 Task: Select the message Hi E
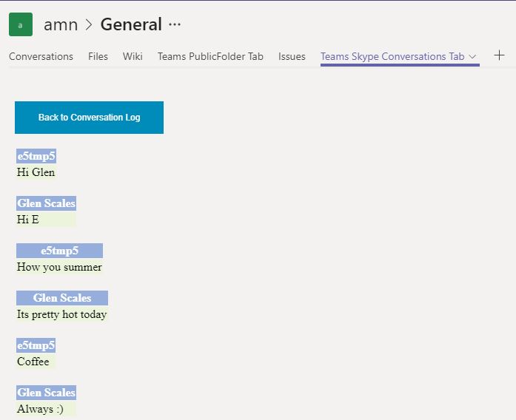point(28,219)
